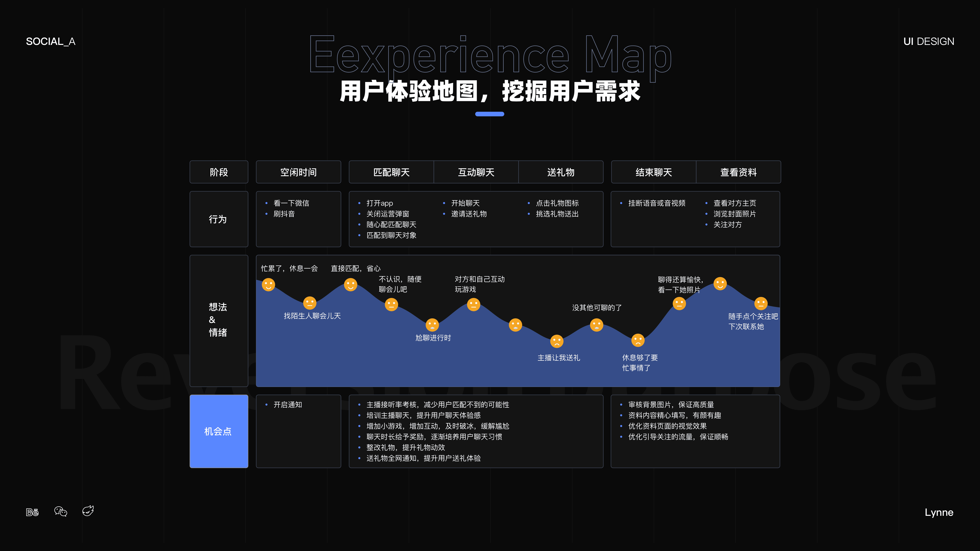Click the line 整改礼物，提升礼物动效
This screenshot has height=551, width=980.
[406, 447]
